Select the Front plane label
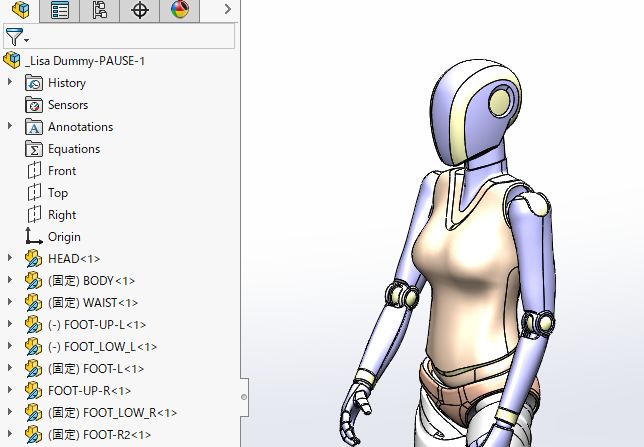This screenshot has height=447, width=644. (x=62, y=171)
